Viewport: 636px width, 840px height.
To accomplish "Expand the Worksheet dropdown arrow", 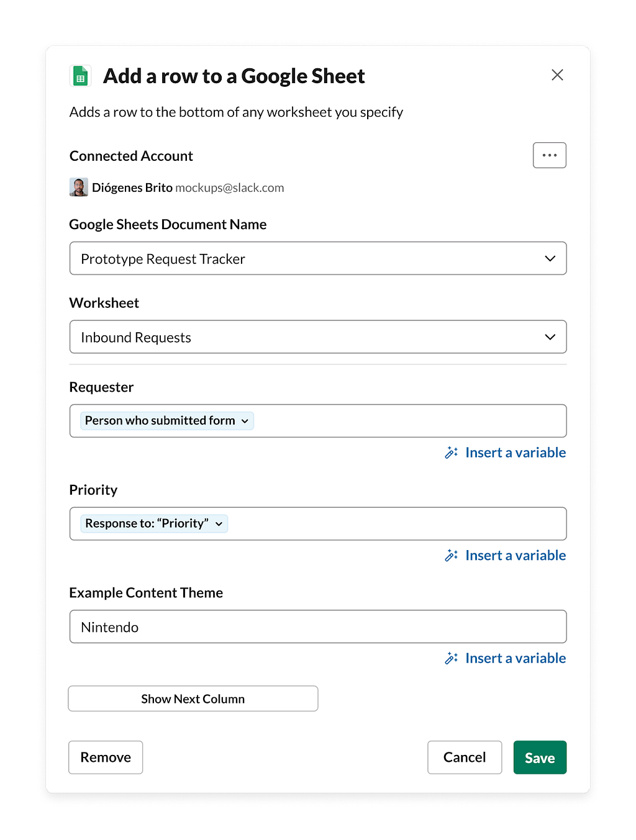I will click(x=550, y=337).
